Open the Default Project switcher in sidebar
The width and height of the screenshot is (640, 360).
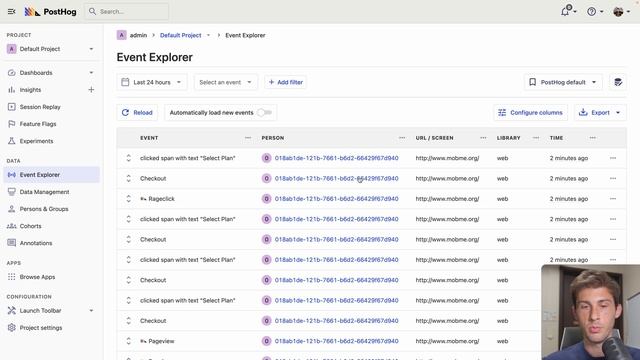coord(50,49)
